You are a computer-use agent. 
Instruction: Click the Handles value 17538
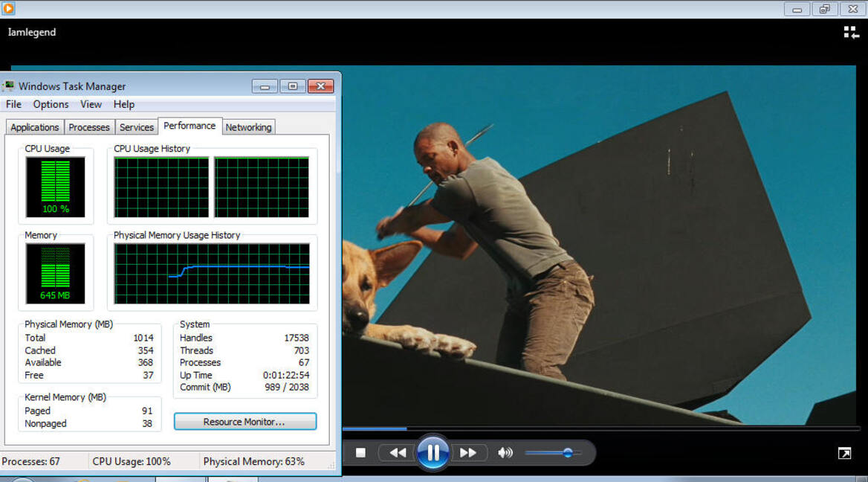(297, 338)
